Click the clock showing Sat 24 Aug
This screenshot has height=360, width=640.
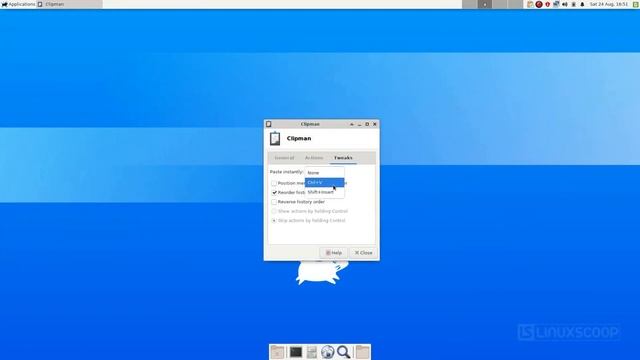(x=609, y=4)
